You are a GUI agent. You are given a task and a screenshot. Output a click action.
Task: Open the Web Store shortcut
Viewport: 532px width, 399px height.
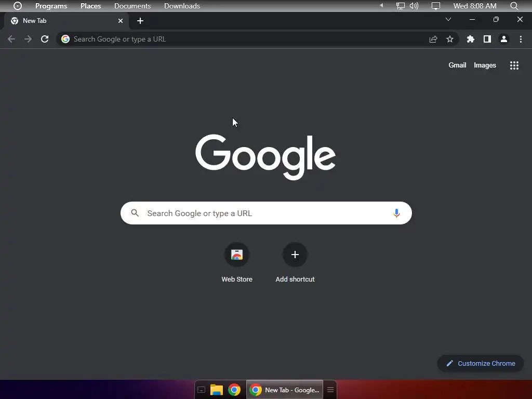(237, 263)
